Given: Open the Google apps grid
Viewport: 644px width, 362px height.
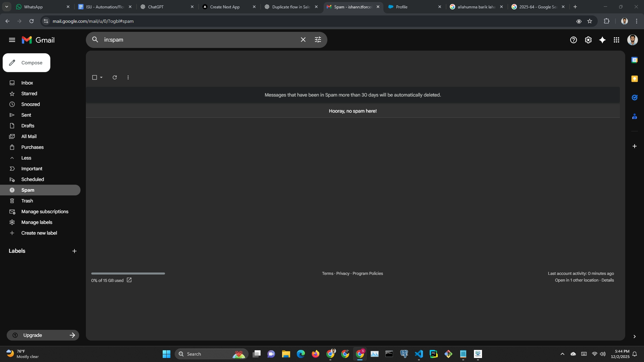Looking at the screenshot, I should click(x=616, y=40).
